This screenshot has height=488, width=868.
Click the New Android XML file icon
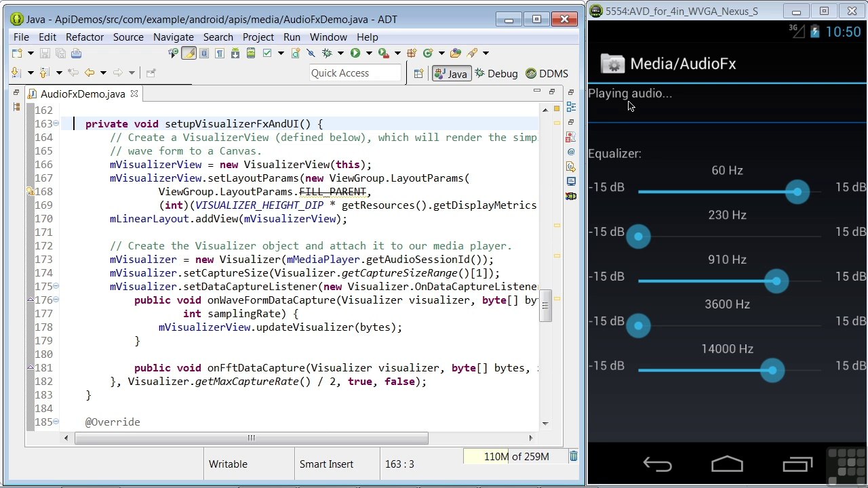[296, 53]
